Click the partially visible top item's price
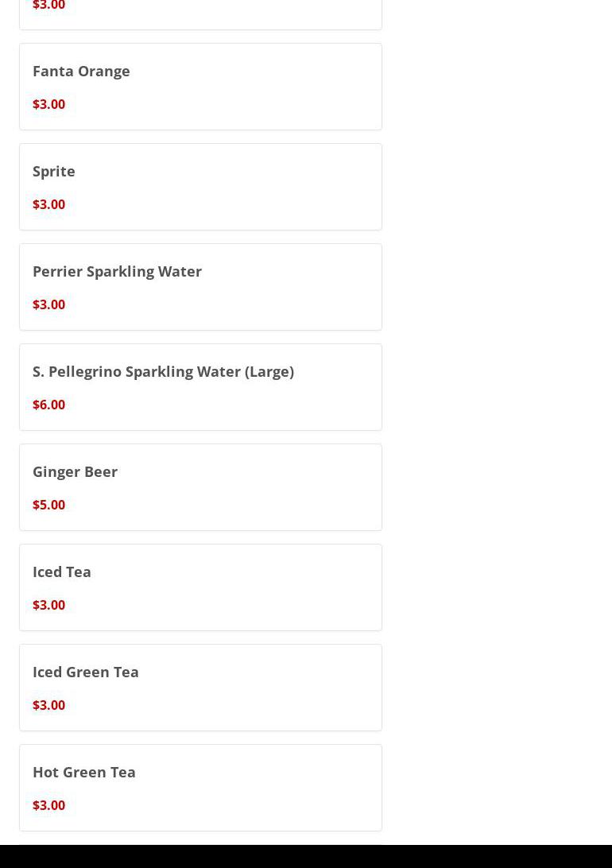This screenshot has height=868, width=612. point(48,6)
